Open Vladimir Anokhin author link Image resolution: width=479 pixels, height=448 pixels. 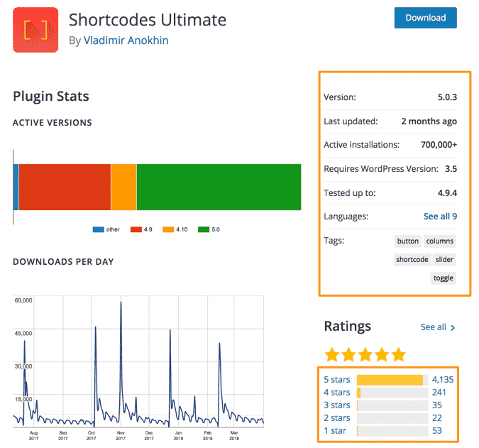[126, 40]
